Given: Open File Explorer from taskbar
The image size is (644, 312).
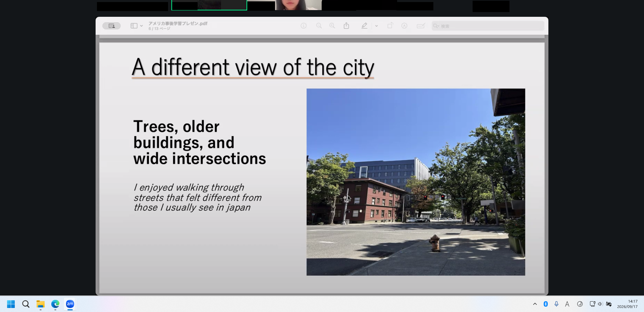Looking at the screenshot, I should 41,304.
